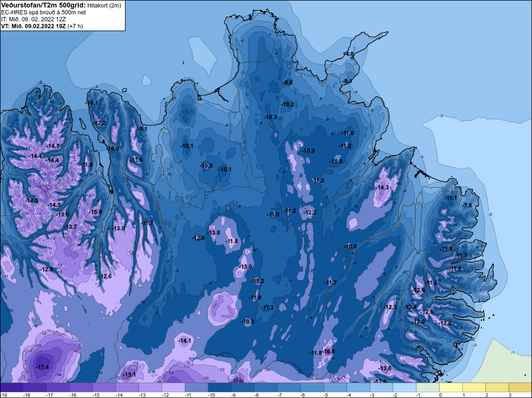Click the pale green legend swatch between -1 and 0
The image size is (532, 398).
tap(428, 387)
